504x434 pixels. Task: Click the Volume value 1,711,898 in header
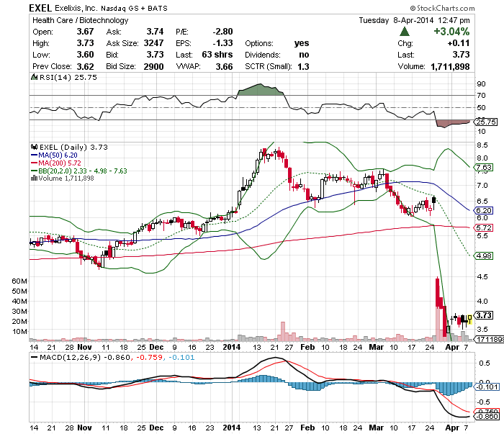coord(450,66)
